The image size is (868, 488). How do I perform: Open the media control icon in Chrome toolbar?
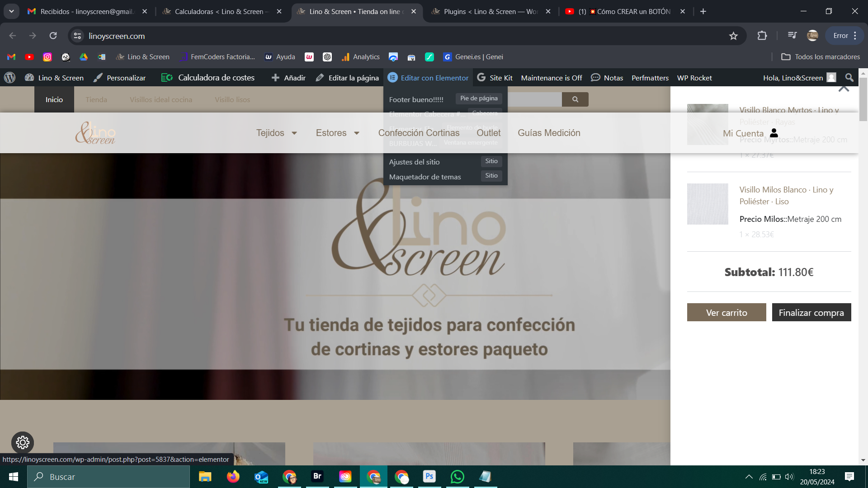pyautogui.click(x=792, y=36)
